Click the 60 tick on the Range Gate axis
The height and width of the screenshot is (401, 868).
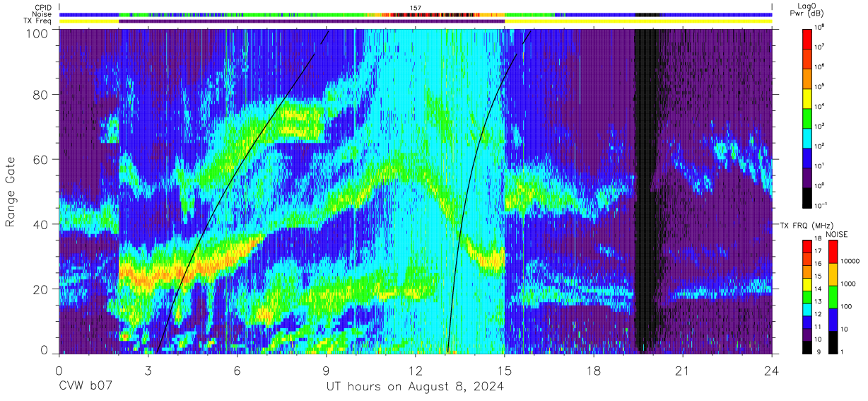(41, 160)
